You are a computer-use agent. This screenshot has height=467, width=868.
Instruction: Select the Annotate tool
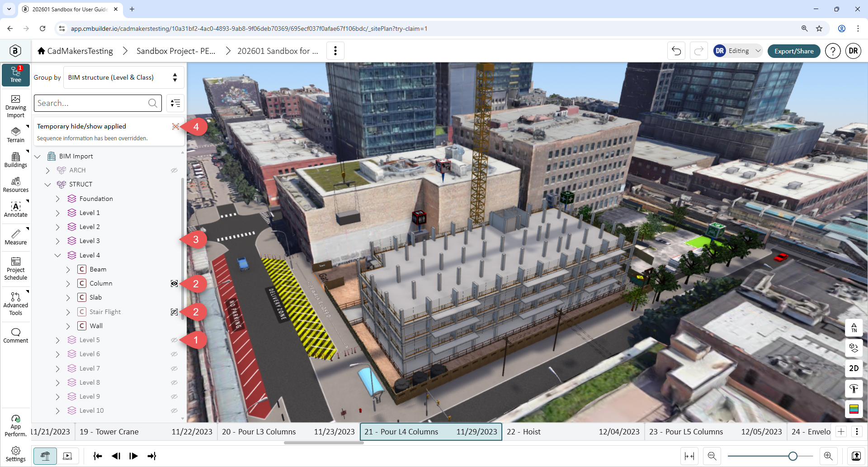point(16,210)
